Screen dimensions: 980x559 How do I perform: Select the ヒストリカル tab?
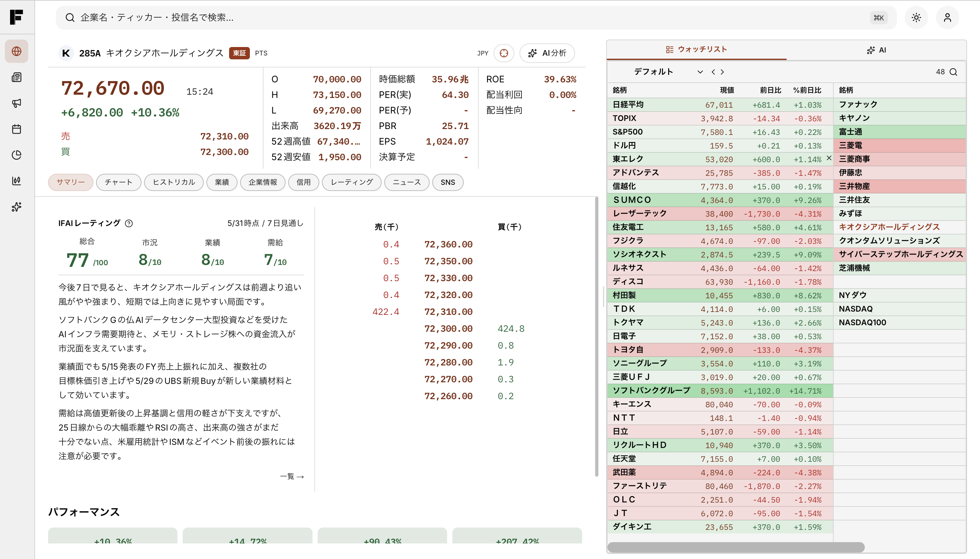pos(174,182)
